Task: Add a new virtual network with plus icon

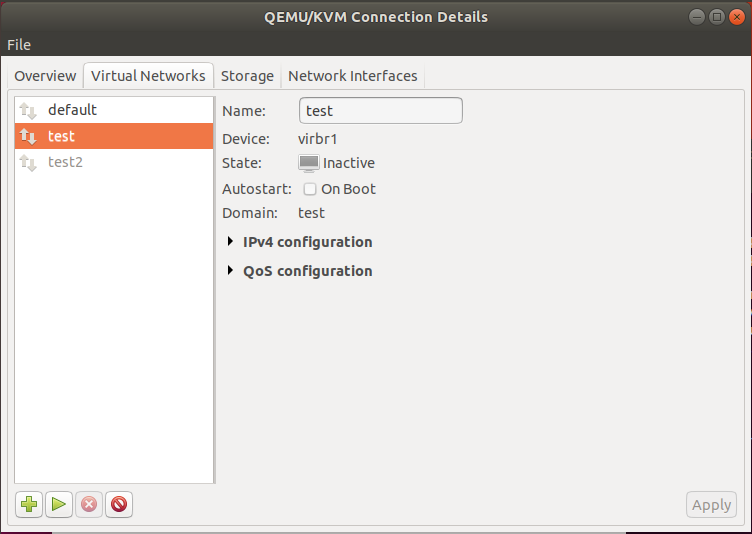Action: pyautogui.click(x=29, y=504)
